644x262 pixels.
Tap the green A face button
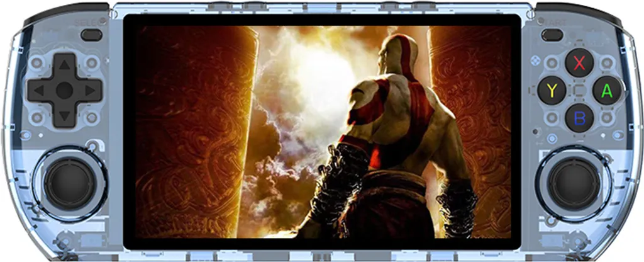point(607,90)
